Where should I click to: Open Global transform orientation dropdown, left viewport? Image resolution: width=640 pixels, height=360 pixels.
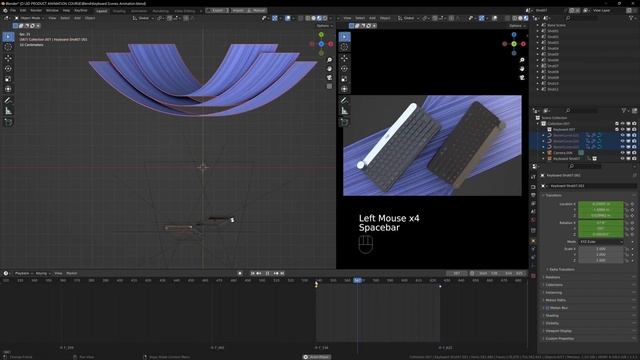coord(143,18)
